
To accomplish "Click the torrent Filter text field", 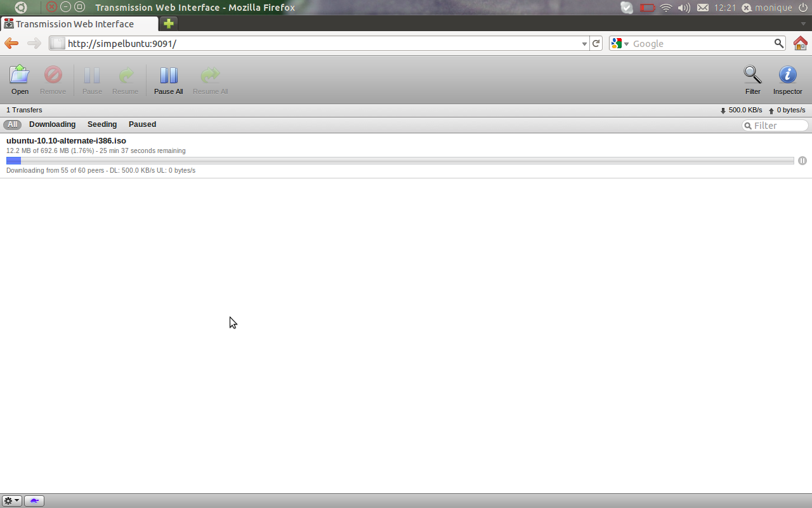I will click(x=779, y=126).
